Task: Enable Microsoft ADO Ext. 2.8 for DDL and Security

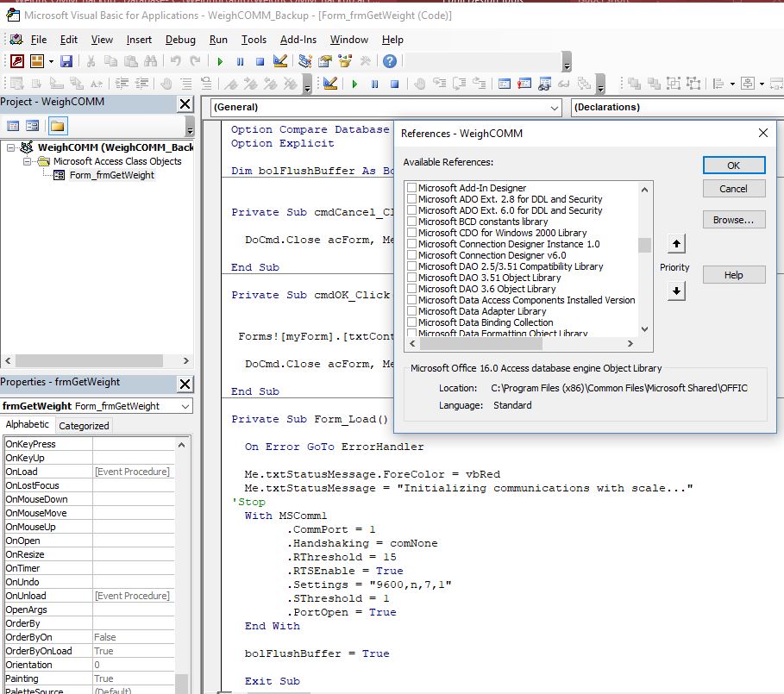Action: (412, 199)
